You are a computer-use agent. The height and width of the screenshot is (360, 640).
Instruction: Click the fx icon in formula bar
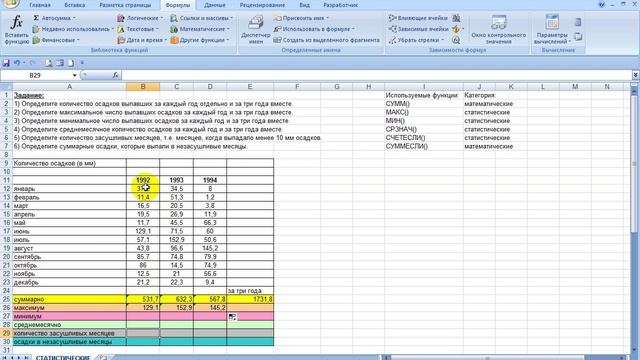pyautogui.click(x=116, y=75)
